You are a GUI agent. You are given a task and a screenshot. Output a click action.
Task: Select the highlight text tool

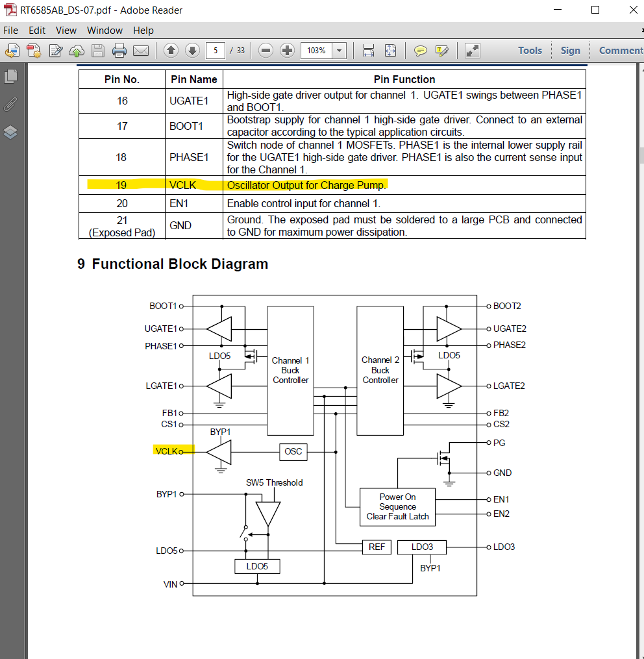[442, 51]
